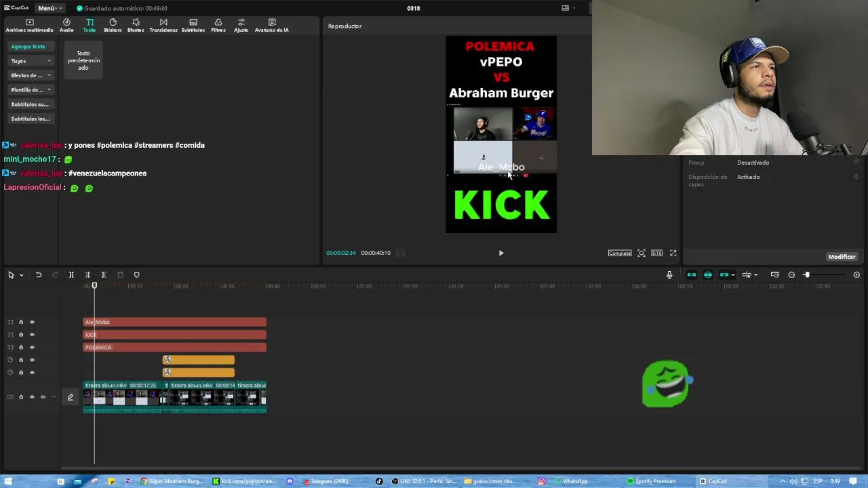
Task: Enter fullscreen preview mode
Action: click(x=673, y=253)
